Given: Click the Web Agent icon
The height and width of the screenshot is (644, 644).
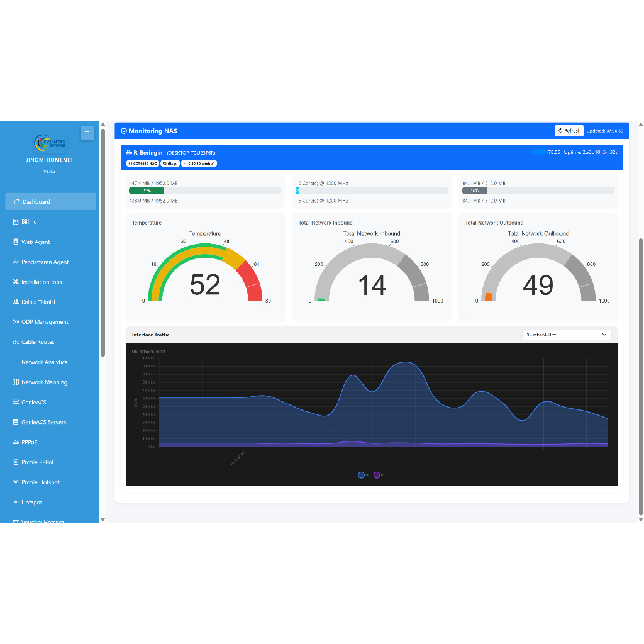Looking at the screenshot, I should pos(16,242).
